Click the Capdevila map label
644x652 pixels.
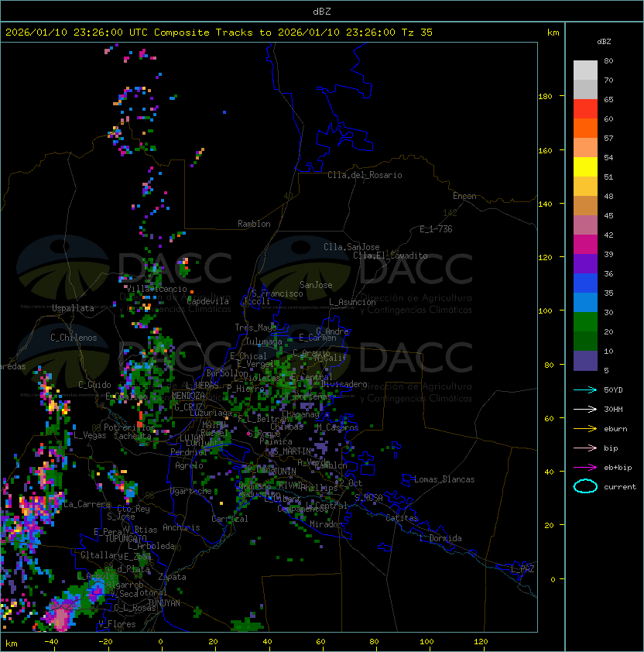click(208, 301)
